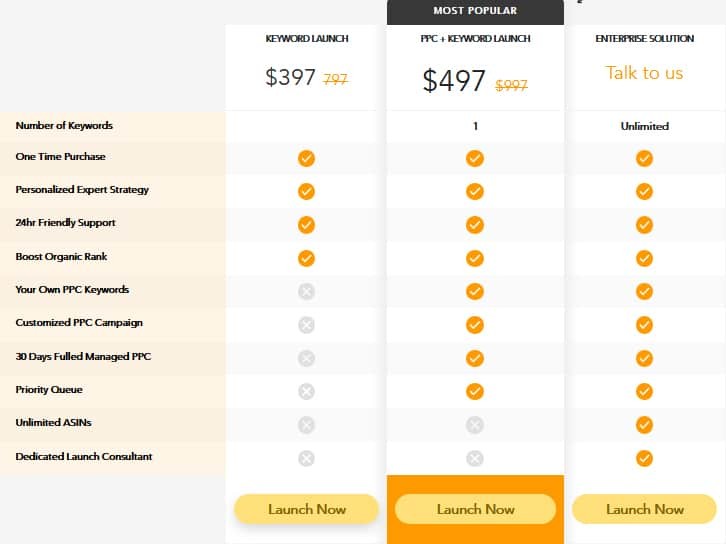Select the Most Popular banner tab
The width and height of the screenshot is (726, 544).
pyautogui.click(x=476, y=11)
